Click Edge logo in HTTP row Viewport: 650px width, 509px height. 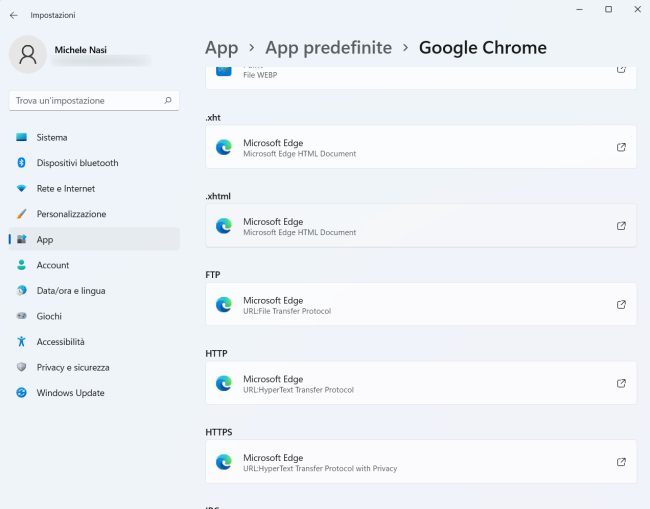point(224,383)
